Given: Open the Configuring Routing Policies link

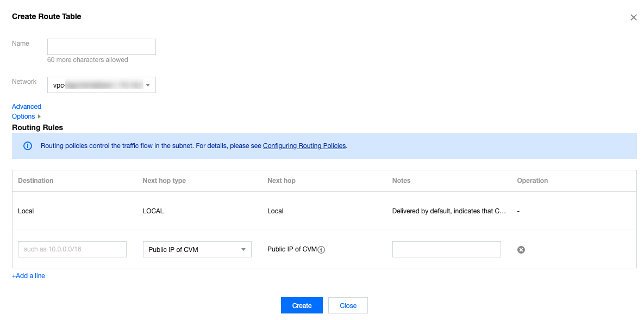Looking at the screenshot, I should click(x=304, y=146).
